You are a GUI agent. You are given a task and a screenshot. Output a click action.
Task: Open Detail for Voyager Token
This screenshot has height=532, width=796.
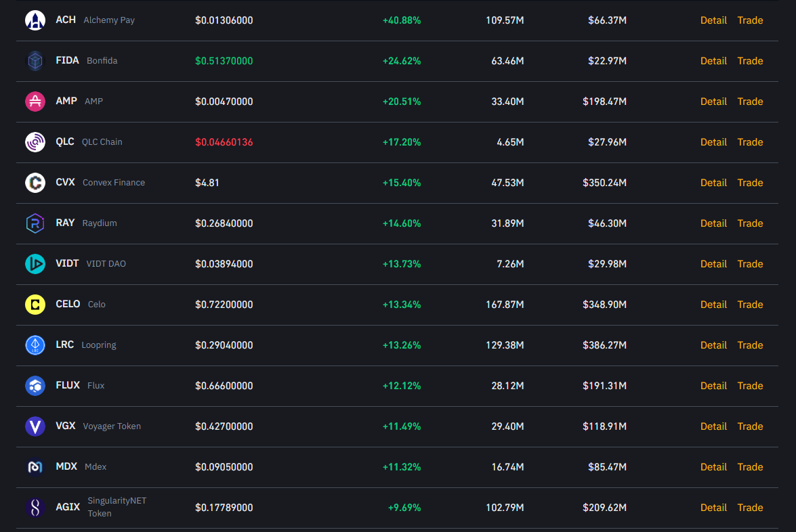coord(713,426)
